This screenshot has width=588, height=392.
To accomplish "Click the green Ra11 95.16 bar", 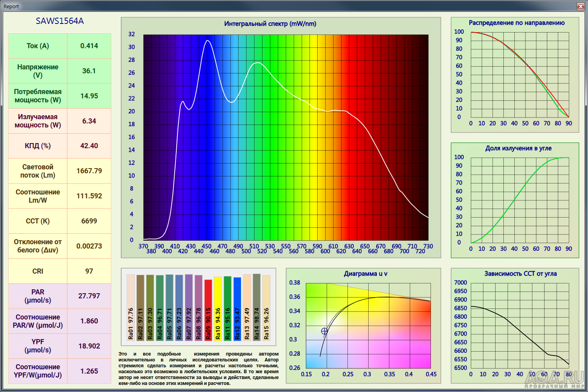I will click(228, 308).
